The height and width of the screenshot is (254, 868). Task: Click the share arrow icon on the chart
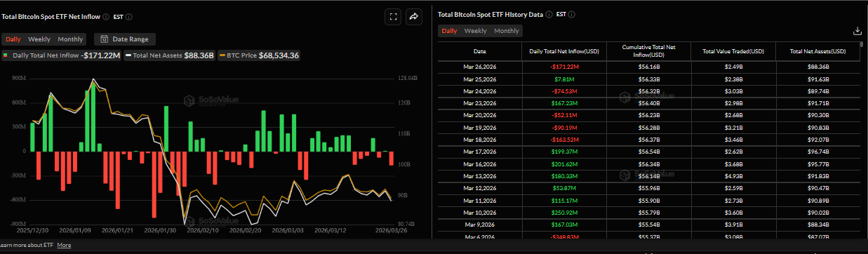tap(413, 16)
